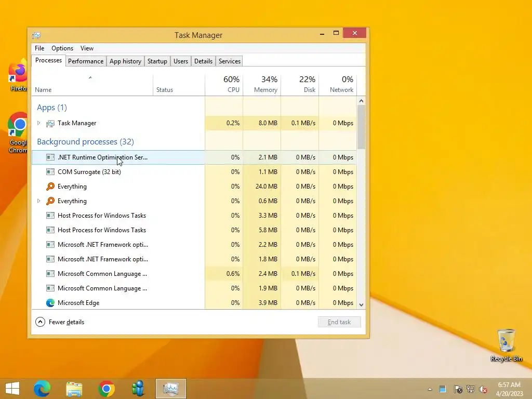The image size is (532, 399).
Task: Switch to the App history tab
Action: [x=125, y=61]
